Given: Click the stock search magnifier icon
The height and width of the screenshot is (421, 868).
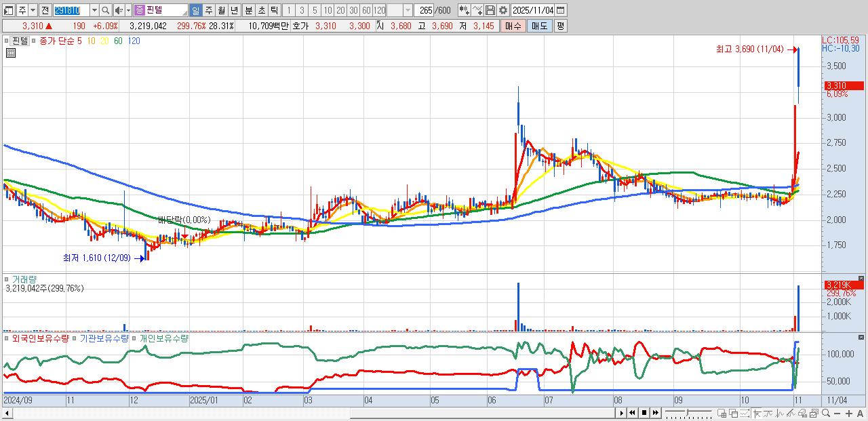Looking at the screenshot, I should click(x=105, y=10).
